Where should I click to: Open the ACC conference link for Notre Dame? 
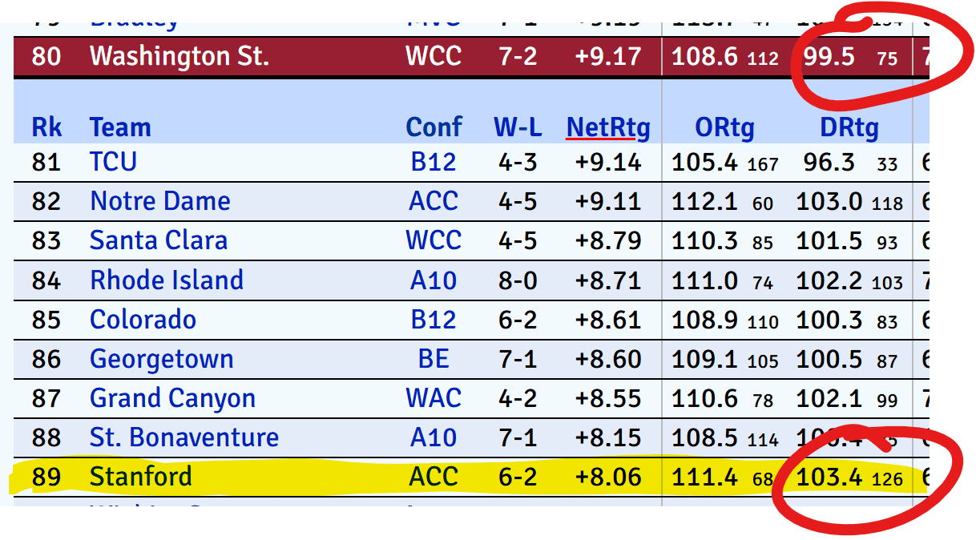point(434,201)
